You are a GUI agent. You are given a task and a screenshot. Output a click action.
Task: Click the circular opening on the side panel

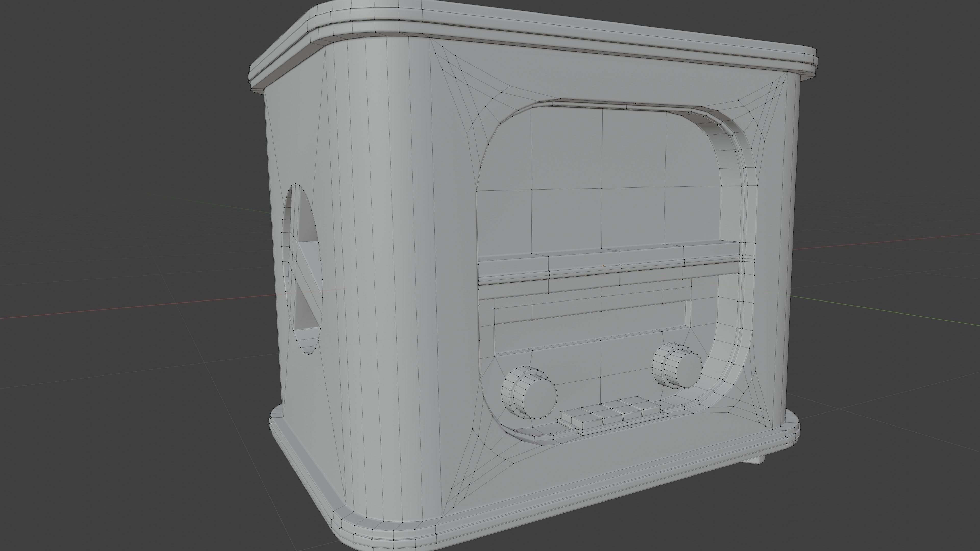click(x=302, y=270)
